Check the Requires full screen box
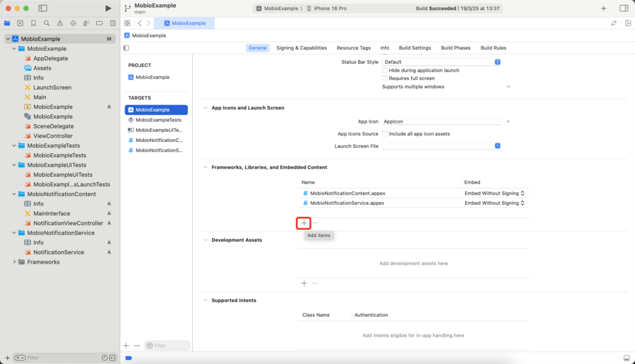635x364 pixels. tap(385, 79)
